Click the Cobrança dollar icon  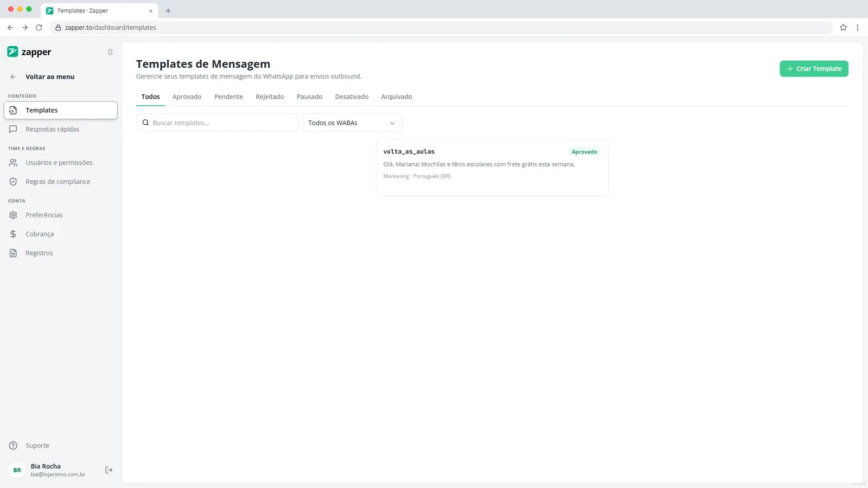[x=13, y=234]
